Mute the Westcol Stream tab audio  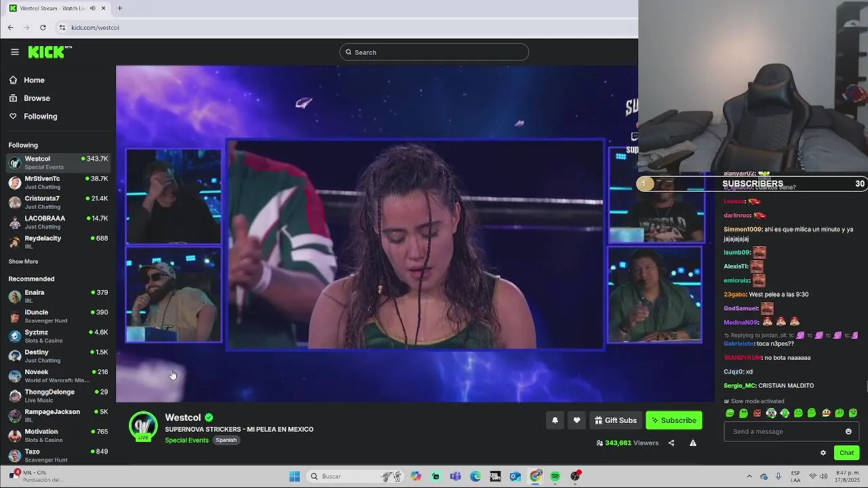92,8
